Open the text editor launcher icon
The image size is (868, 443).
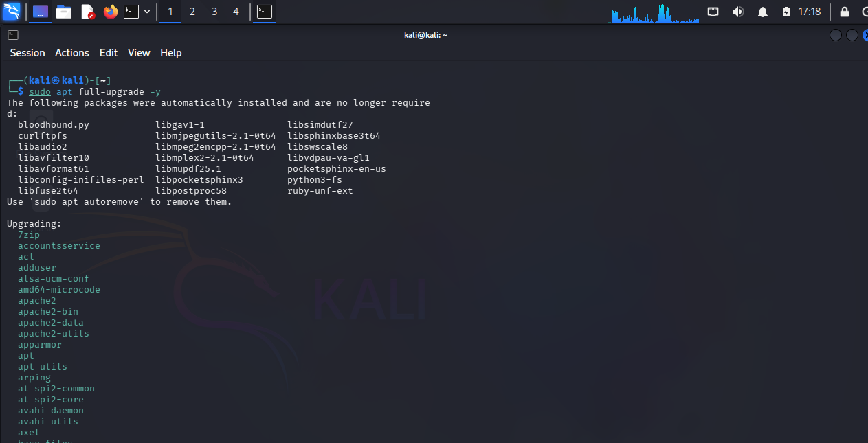click(x=87, y=12)
